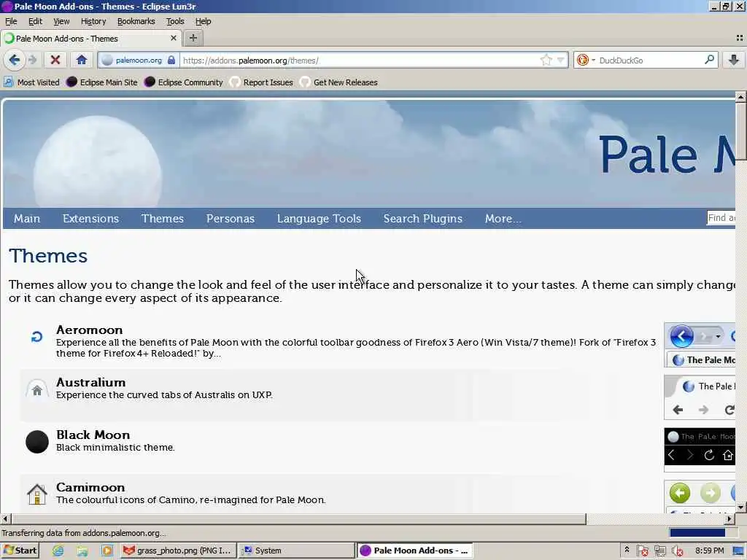Open the Windows Start button
747x560 pixels.
(20, 551)
